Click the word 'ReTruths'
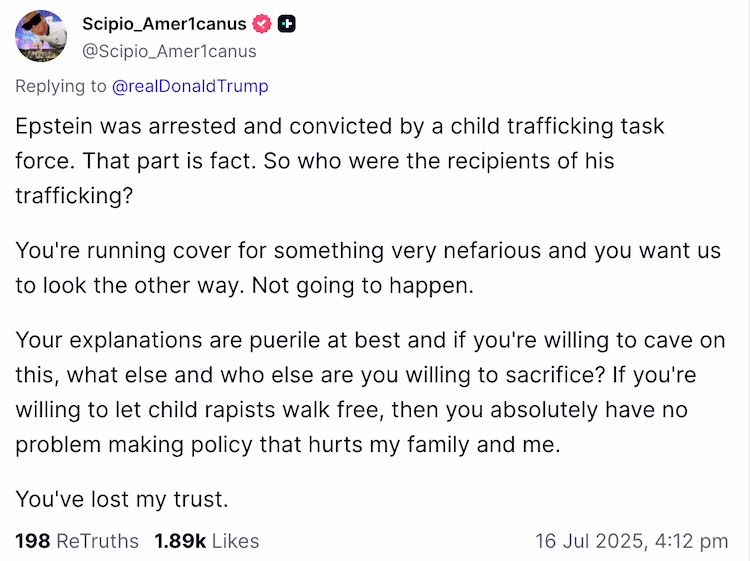Screen dimensions: 750x561 (x=97, y=541)
